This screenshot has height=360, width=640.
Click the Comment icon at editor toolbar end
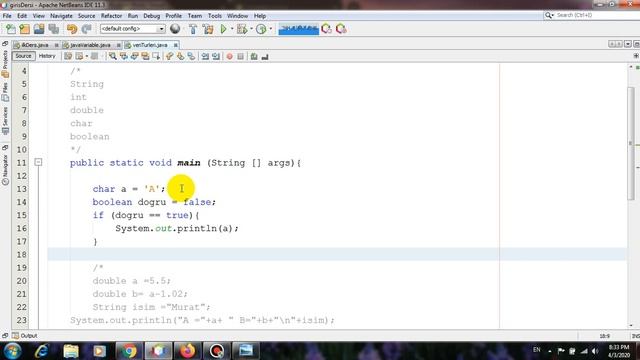tap(265, 56)
